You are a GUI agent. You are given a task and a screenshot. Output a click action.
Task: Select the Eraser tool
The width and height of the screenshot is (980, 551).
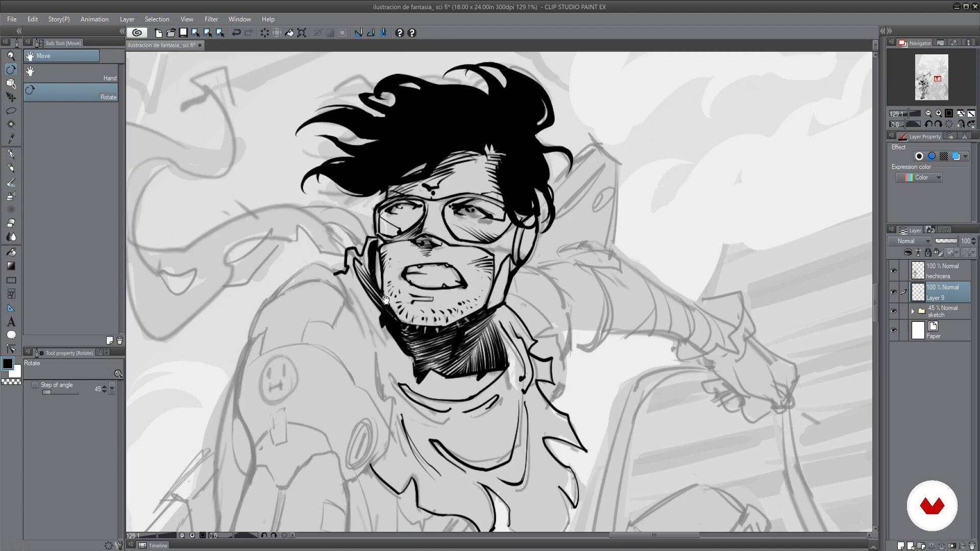click(11, 223)
